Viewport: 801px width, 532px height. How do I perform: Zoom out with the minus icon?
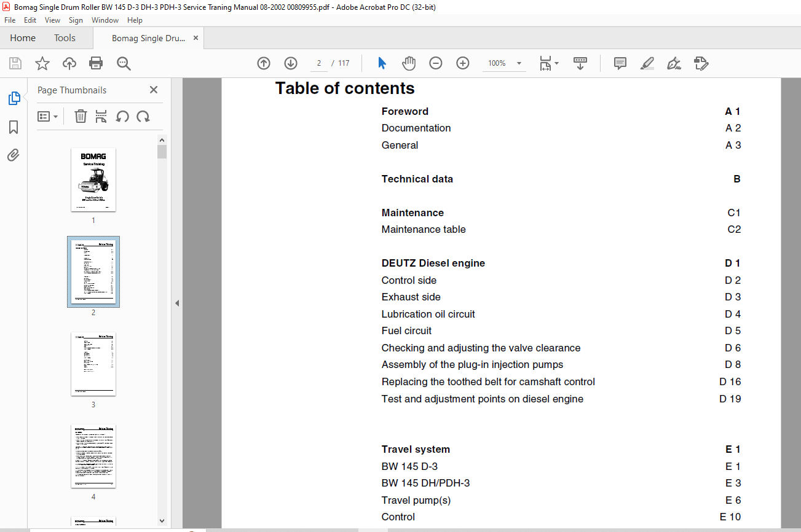[x=436, y=63]
